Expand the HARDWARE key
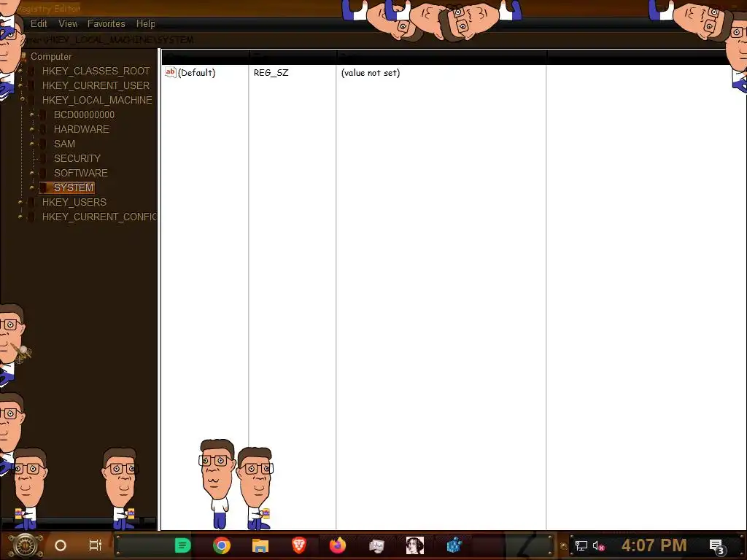 point(32,130)
